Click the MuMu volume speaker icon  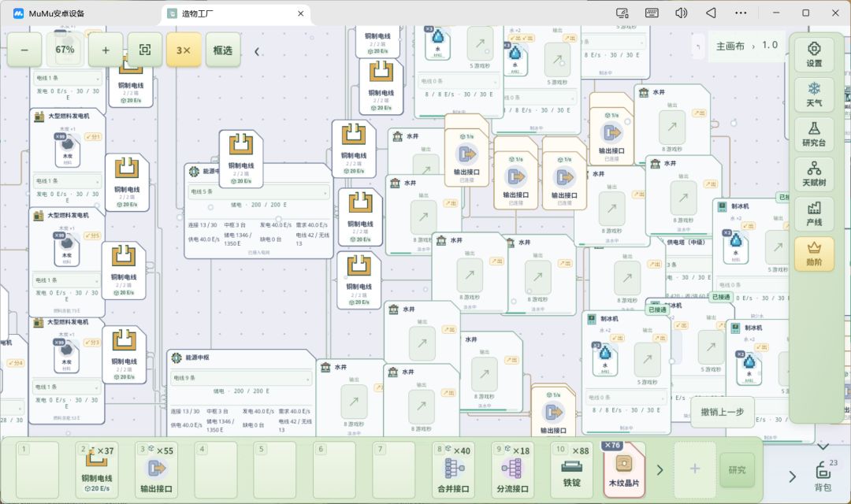point(681,13)
